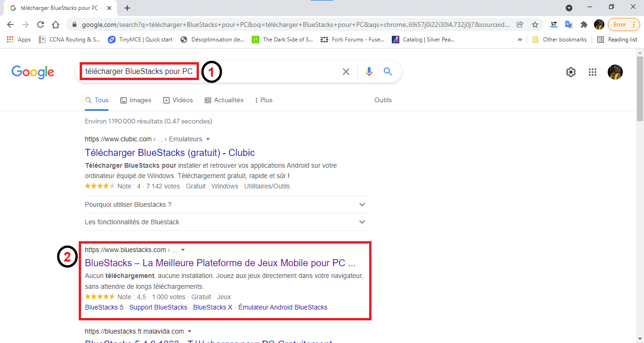
Task: Open the CCNA Routing & S... bookmark
Action: (70, 40)
